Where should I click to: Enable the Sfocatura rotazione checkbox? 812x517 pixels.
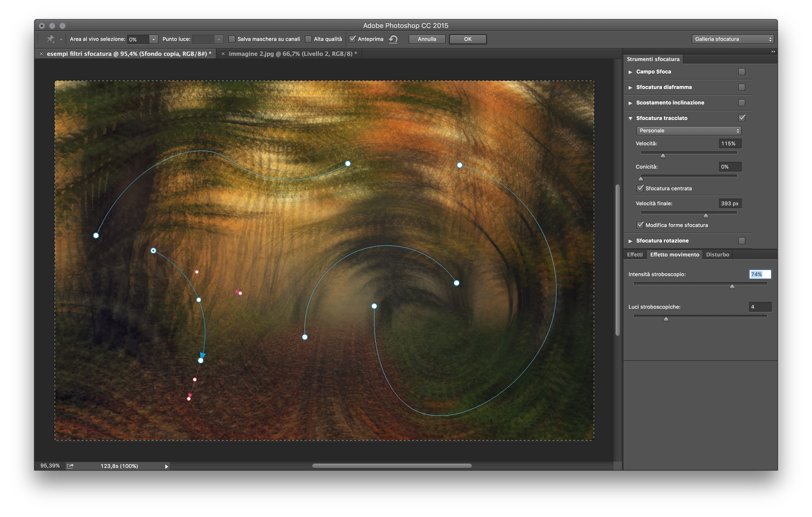(x=741, y=241)
